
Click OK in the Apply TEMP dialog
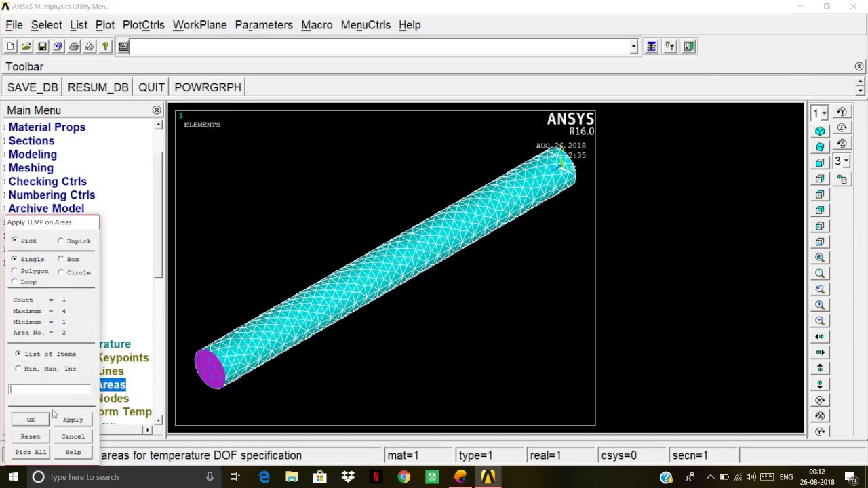pos(31,420)
